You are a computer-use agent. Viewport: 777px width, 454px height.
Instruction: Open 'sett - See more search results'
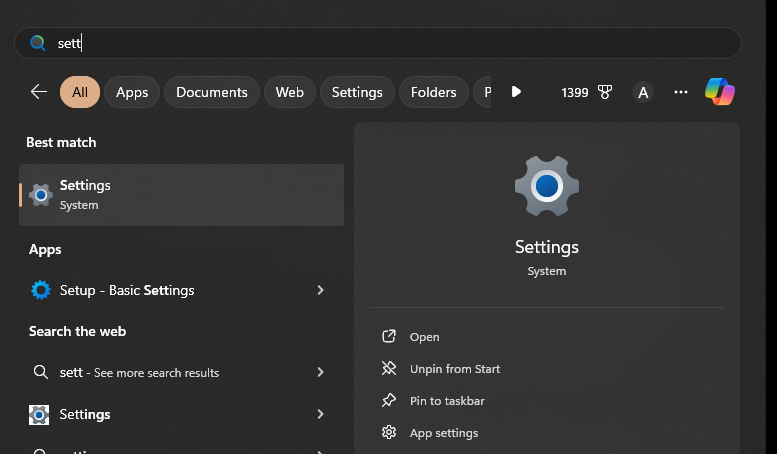pos(181,372)
